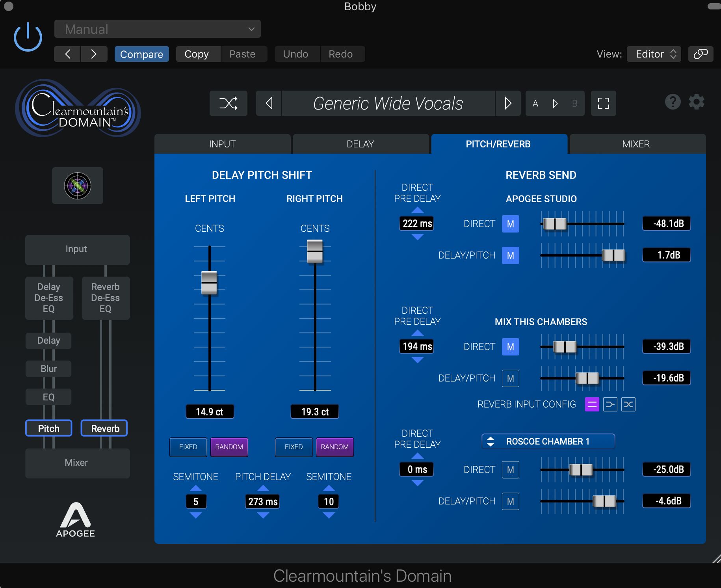Toggle Apogee Studio DIRECT mute button

[x=511, y=224]
